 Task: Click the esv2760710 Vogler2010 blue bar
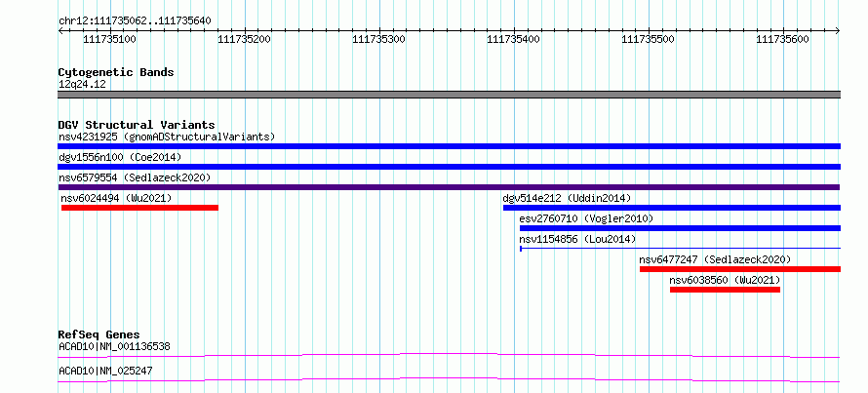(x=681, y=228)
